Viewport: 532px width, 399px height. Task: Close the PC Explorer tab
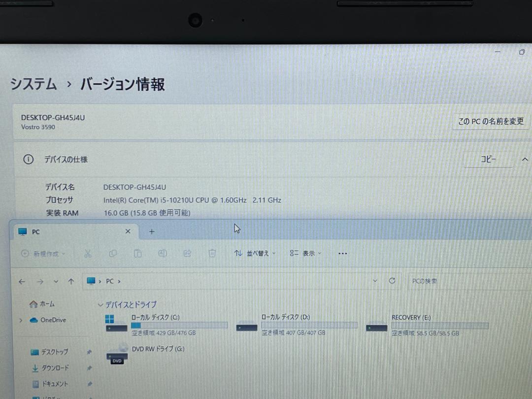click(128, 232)
